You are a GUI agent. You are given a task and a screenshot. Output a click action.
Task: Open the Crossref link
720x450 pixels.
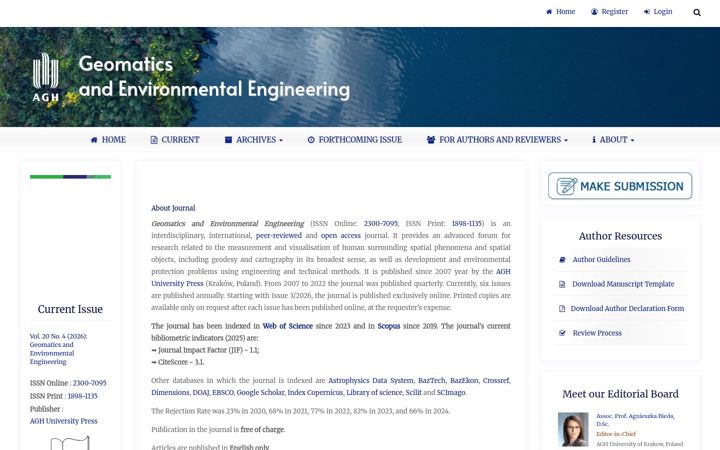click(496, 381)
